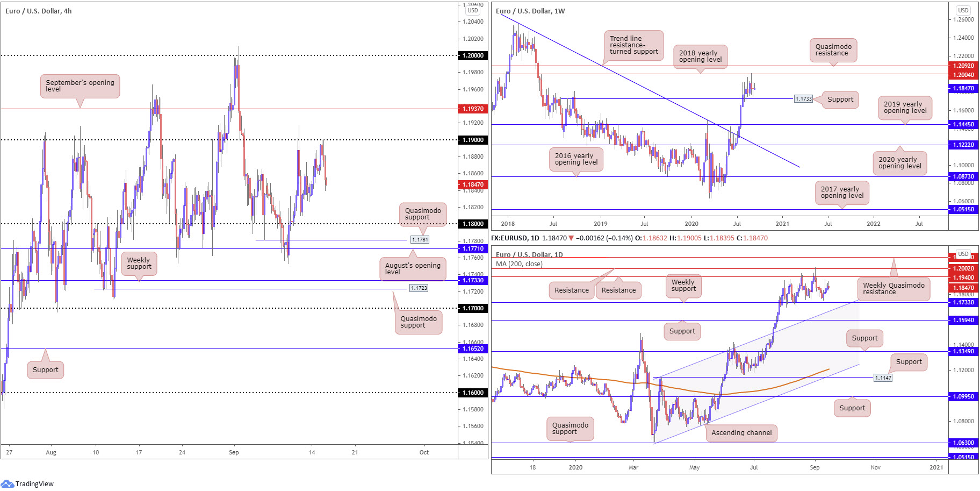The height and width of the screenshot is (491, 980).
Task: Click the Weekly support callout on 4h chart
Action: coord(139,264)
